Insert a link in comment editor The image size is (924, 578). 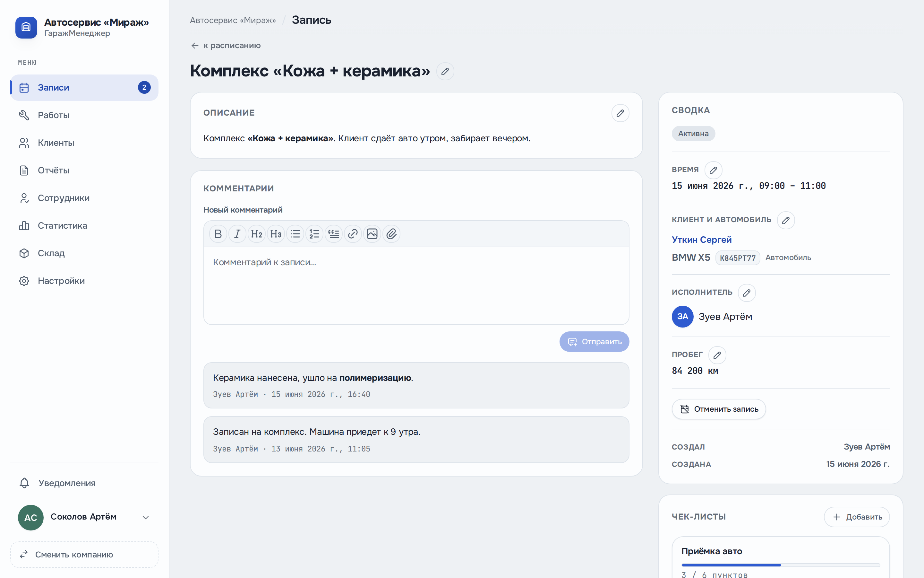click(x=353, y=233)
